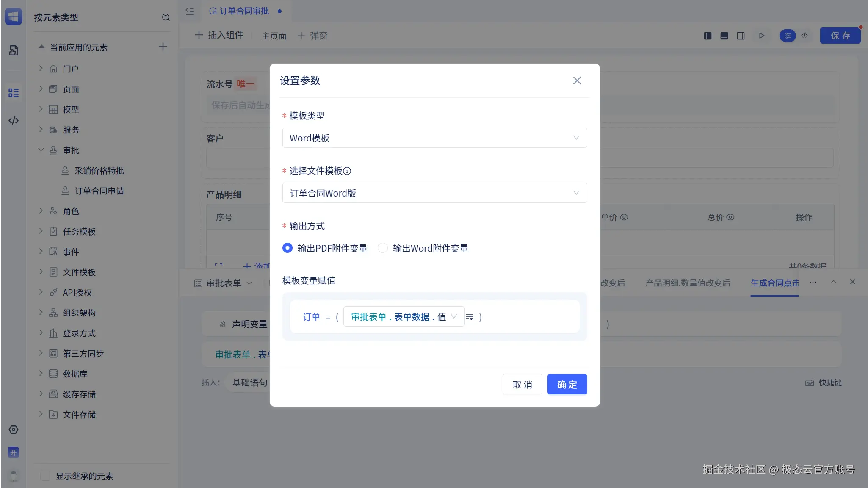Click the plus icon beside 当前应用的元素

tap(163, 47)
